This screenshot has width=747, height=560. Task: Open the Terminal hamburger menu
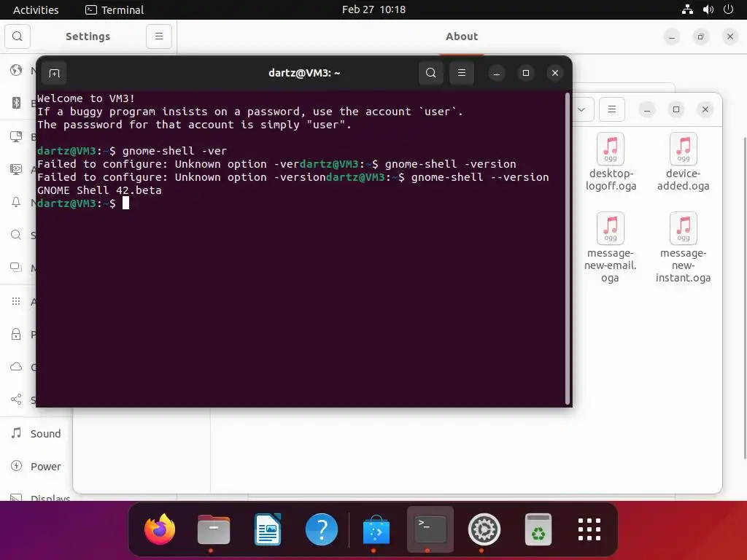click(461, 73)
